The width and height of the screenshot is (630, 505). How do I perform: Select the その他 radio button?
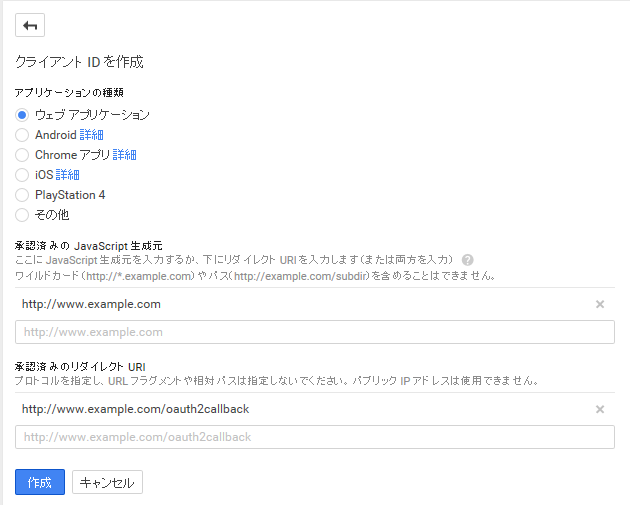point(22,215)
